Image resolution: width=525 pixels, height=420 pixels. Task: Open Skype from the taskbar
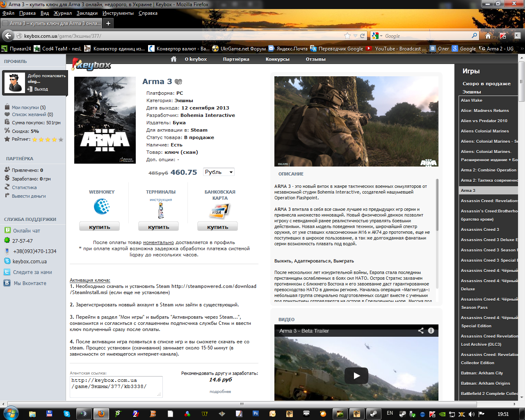coord(67,414)
